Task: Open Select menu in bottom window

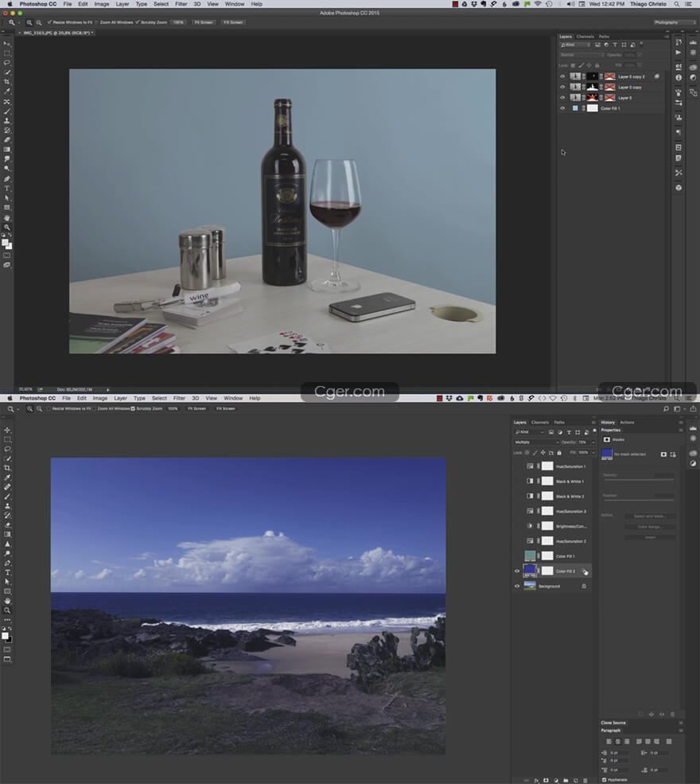Action: pyautogui.click(x=159, y=399)
